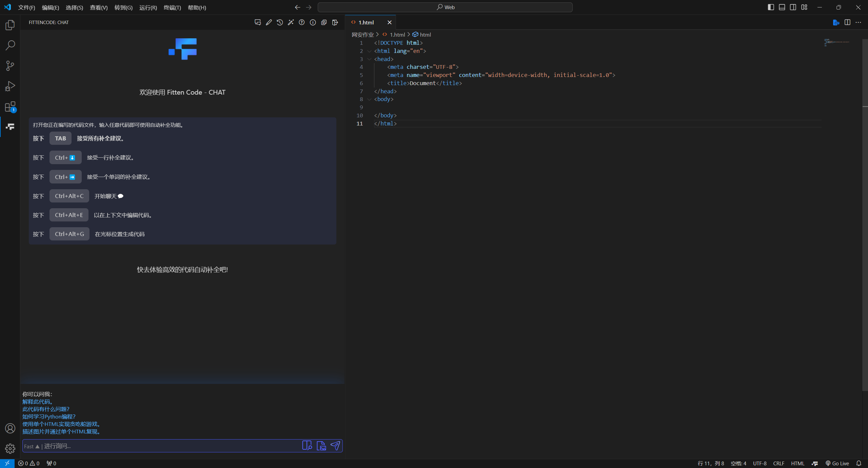The width and height of the screenshot is (868, 468).
Task: Open the Fitten Code sidebar icon
Action: point(10,126)
